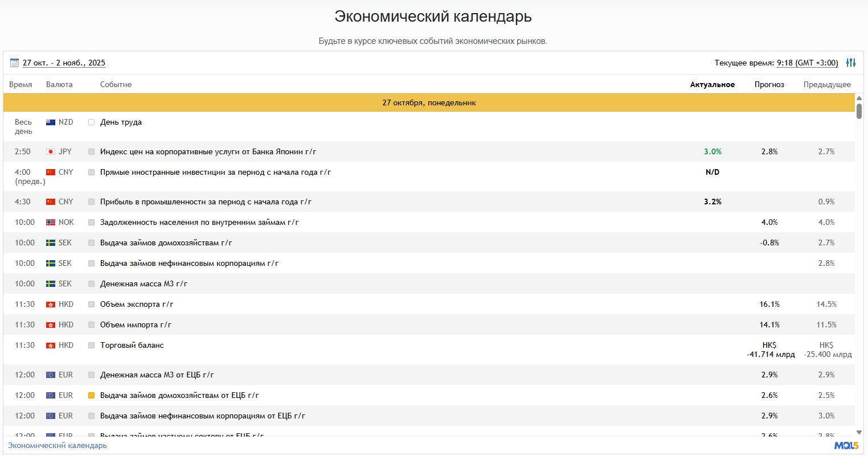Toggle yellow importance marker for Выдача займов домохозяйствам от ЕЦБ
868x456 pixels.
(x=91, y=396)
